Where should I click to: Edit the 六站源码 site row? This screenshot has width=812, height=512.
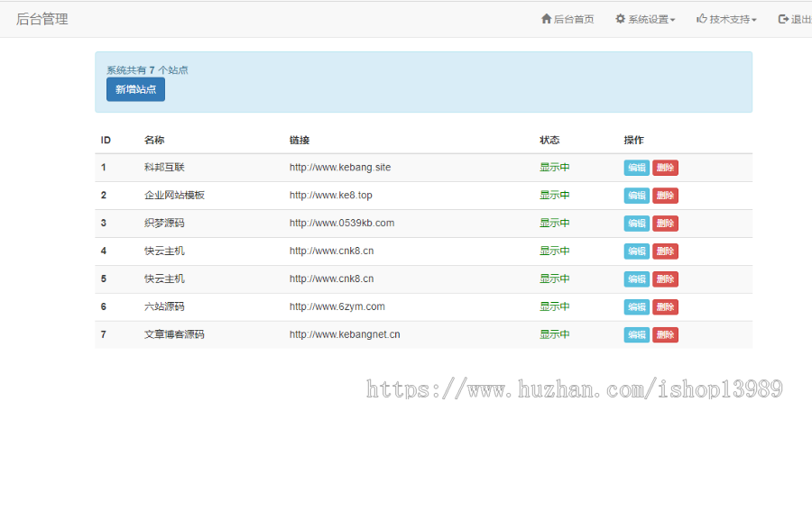pos(636,307)
